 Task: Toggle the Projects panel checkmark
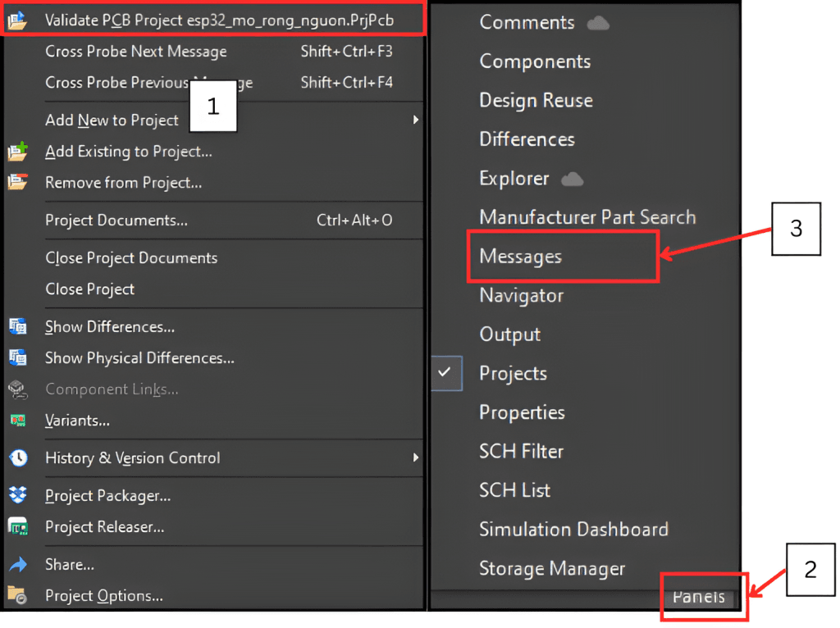(x=445, y=373)
